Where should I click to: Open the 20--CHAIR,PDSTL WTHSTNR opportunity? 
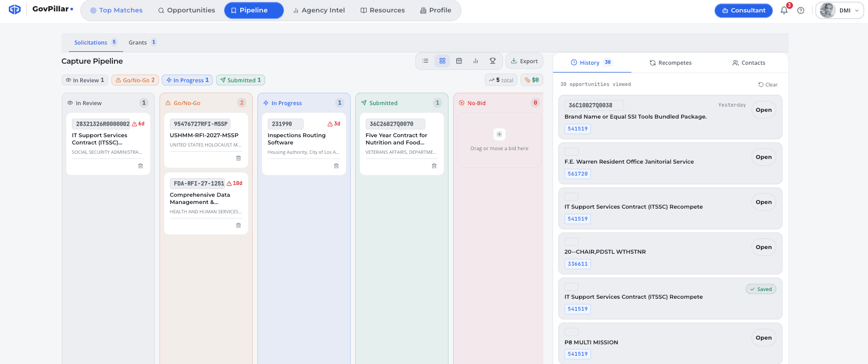click(763, 247)
